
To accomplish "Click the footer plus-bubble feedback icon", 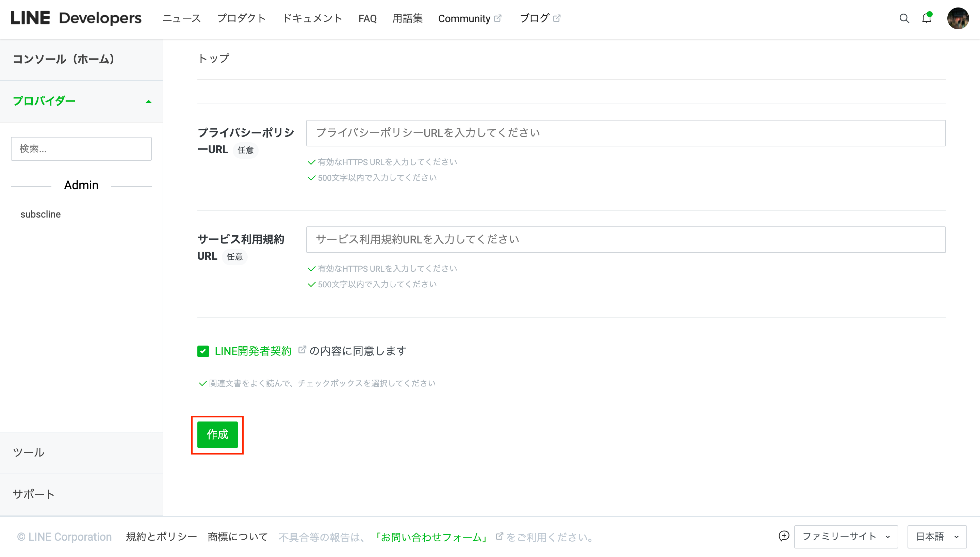I will [784, 536].
